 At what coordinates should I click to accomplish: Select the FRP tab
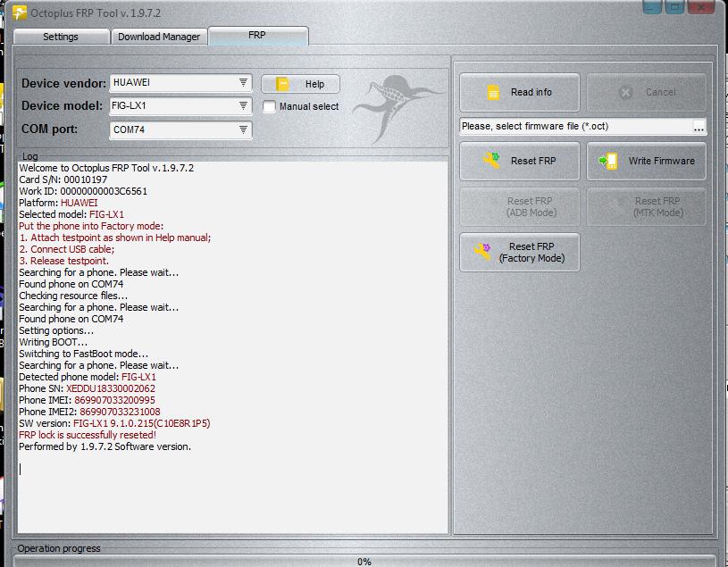pos(257,36)
